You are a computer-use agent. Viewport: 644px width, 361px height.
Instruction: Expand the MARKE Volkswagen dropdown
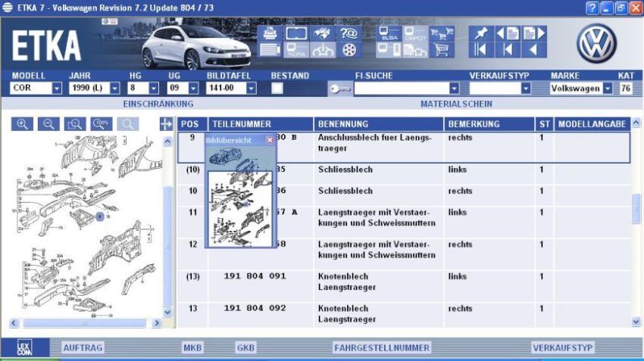tap(607, 89)
